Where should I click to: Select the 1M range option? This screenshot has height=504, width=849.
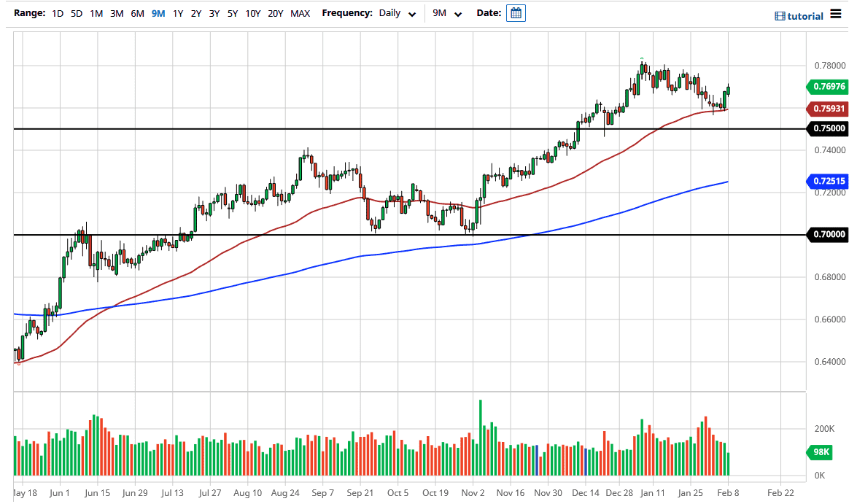96,13
